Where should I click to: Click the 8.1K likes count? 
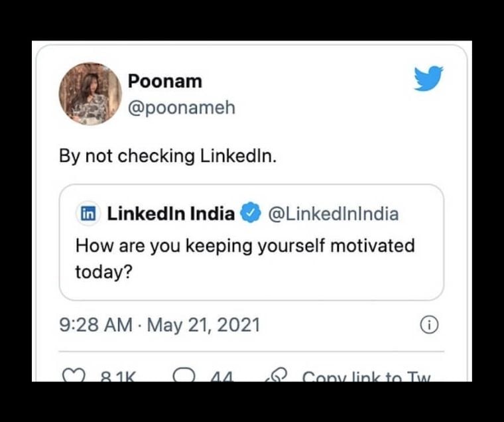tap(118, 376)
